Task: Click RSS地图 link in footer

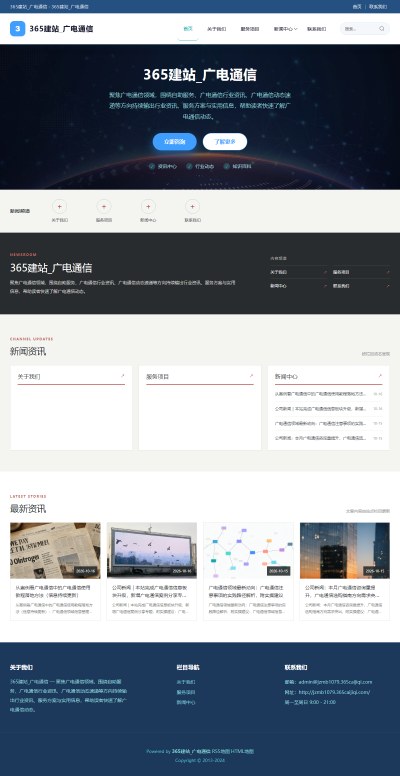Action: click(x=220, y=751)
